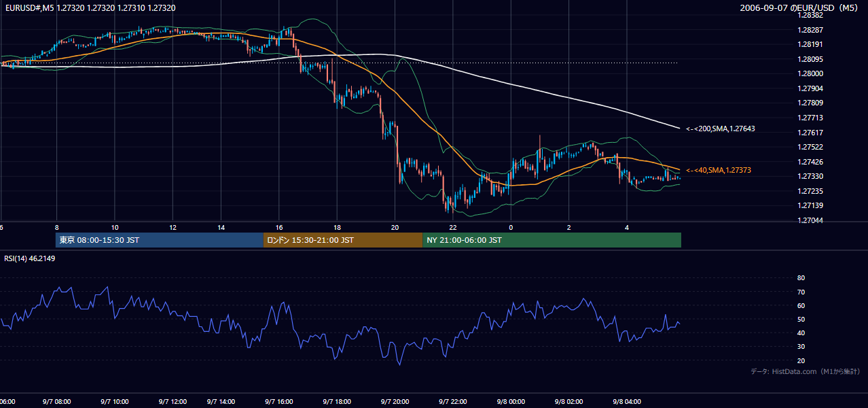Click the 9/8 00:00 time label

[x=511, y=402]
